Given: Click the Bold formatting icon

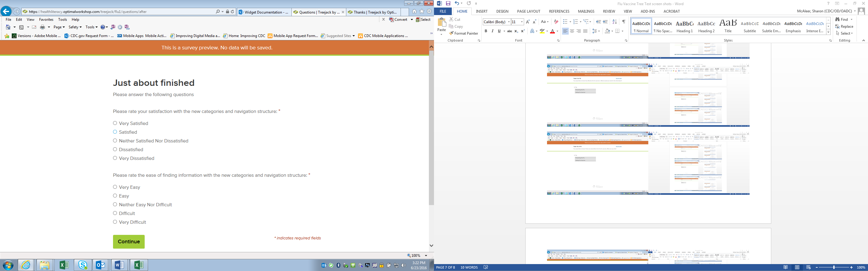Looking at the screenshot, I should [486, 31].
